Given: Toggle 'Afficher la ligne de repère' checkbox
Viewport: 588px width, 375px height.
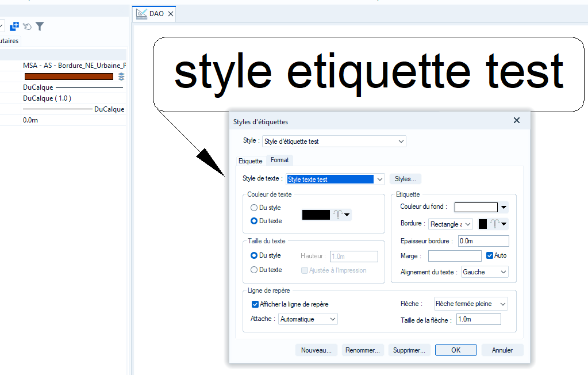Looking at the screenshot, I should (256, 304).
